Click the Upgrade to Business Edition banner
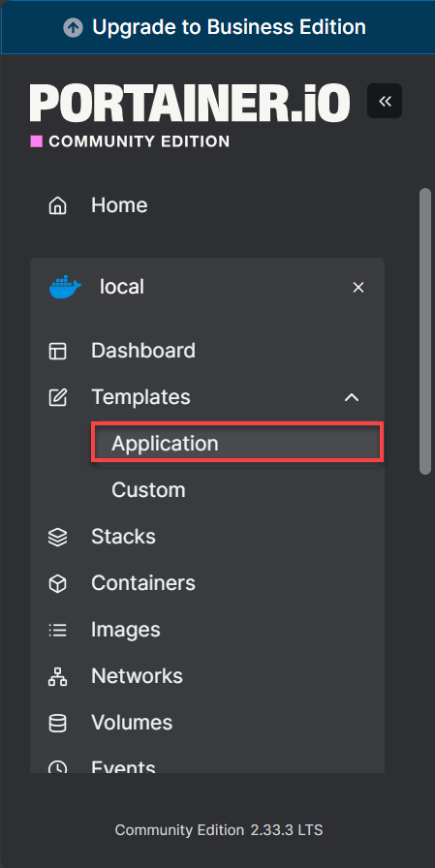435x868 pixels. [217, 26]
